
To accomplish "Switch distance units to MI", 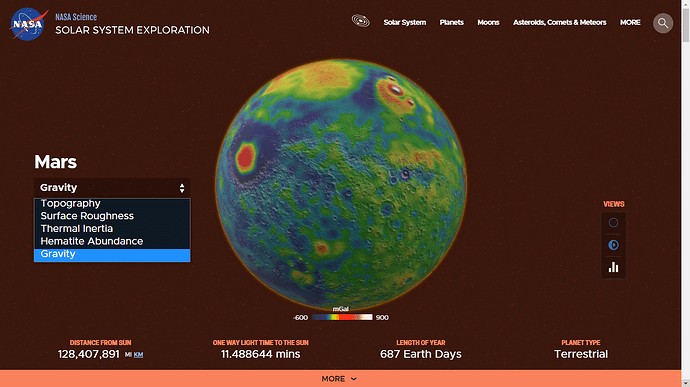I will click(x=128, y=355).
